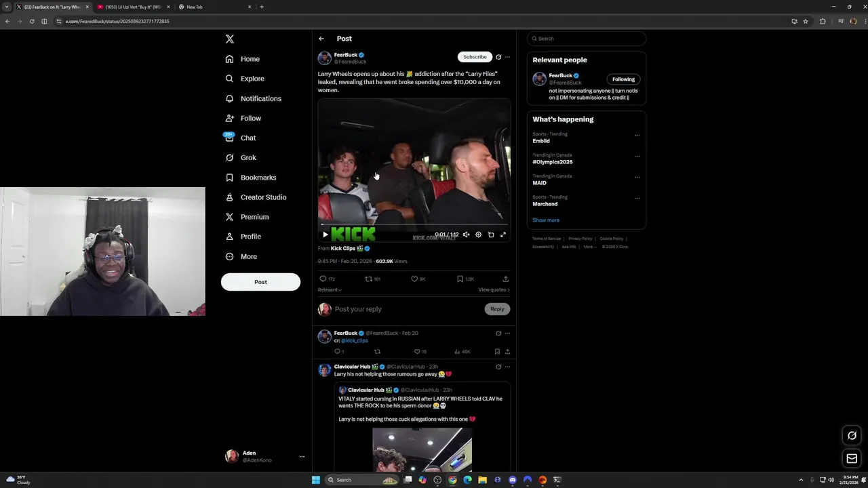Open View quotes link
Screen dimensions: 868x488
[494, 290]
